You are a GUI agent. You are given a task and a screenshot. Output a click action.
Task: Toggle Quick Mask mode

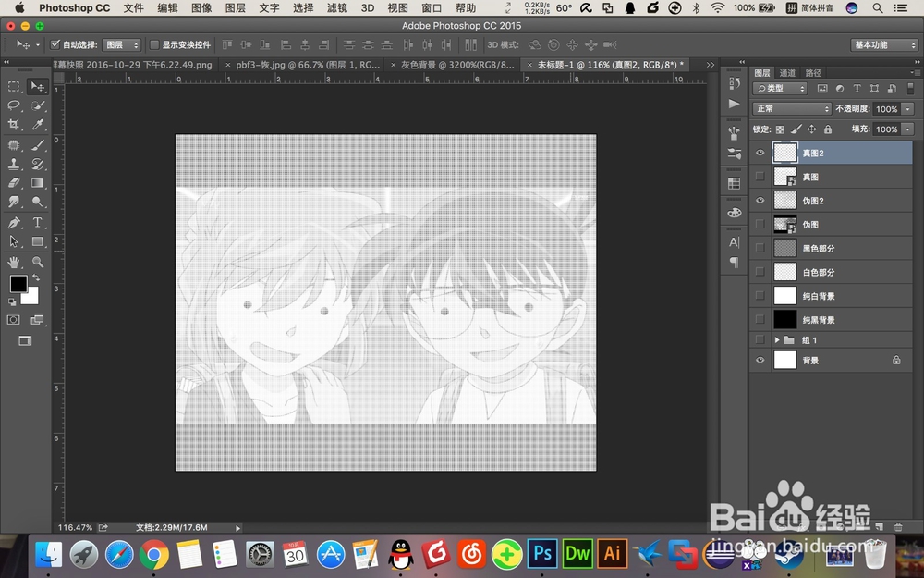(x=14, y=320)
